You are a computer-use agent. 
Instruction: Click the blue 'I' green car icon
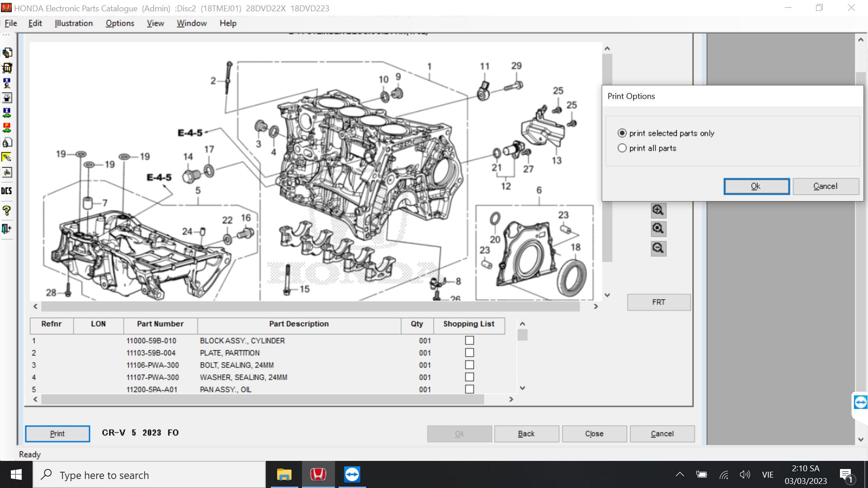[7, 113]
